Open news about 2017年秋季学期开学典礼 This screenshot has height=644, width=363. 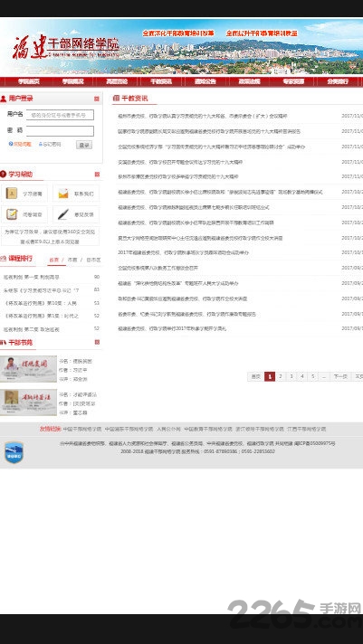172,328
